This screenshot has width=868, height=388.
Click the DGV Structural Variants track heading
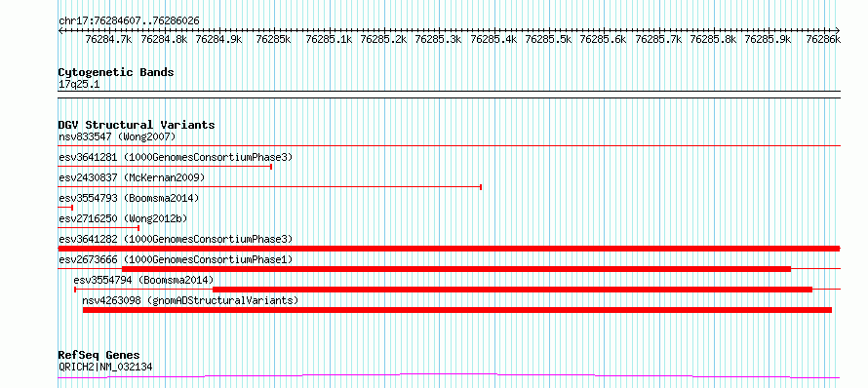[137, 125]
